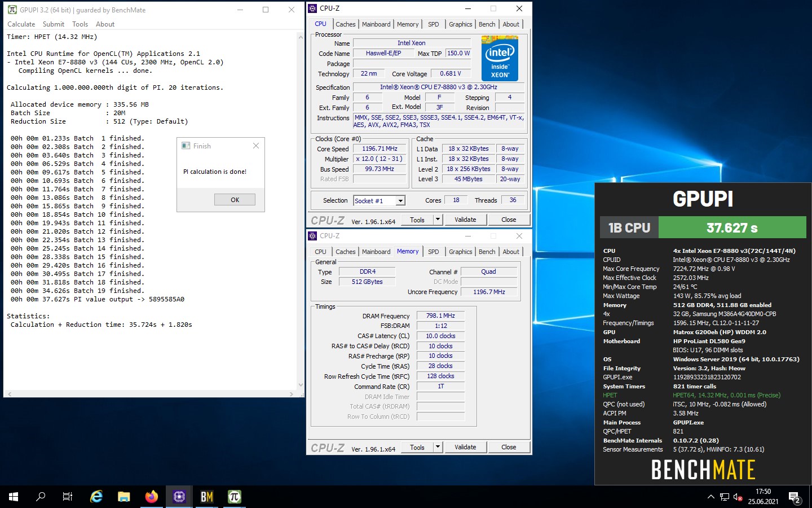The height and width of the screenshot is (508, 812).
Task: Select Bench tab in lower CPU-Z window
Action: click(x=487, y=252)
